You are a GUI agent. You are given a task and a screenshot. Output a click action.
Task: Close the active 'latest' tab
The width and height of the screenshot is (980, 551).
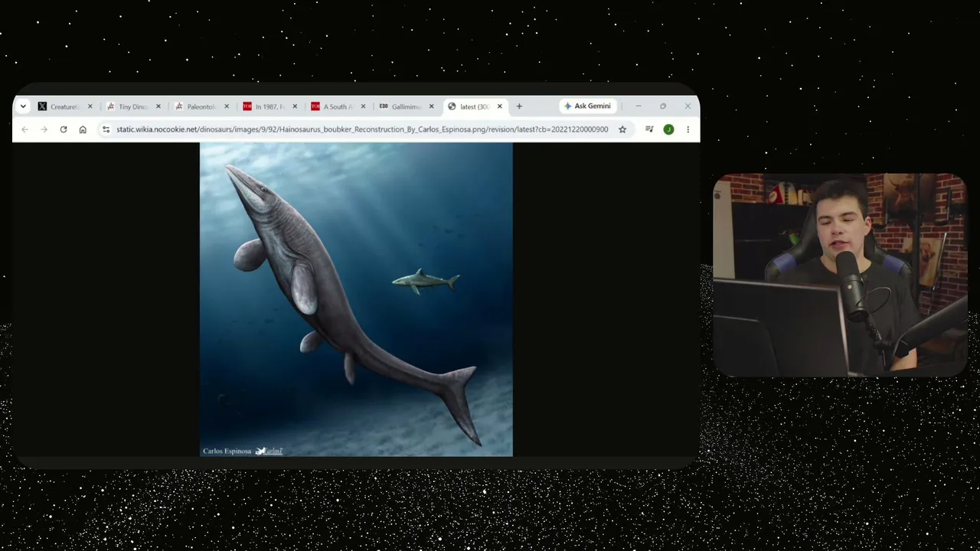(500, 106)
